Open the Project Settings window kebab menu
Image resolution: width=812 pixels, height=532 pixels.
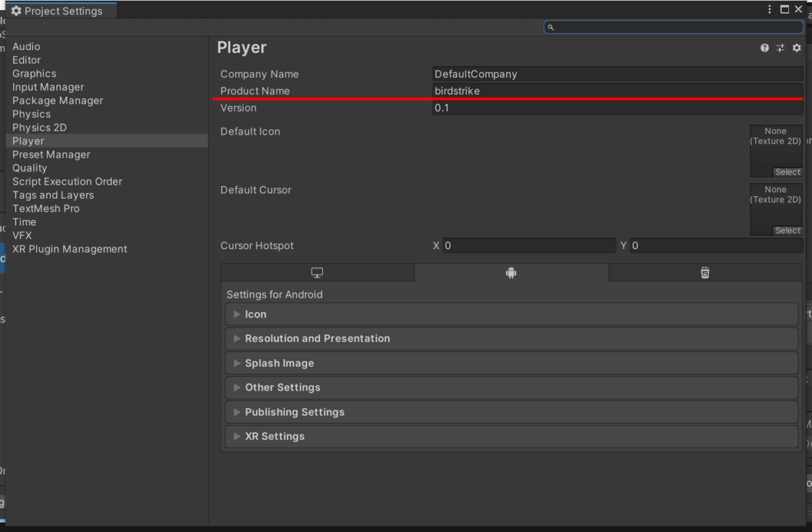770,9
